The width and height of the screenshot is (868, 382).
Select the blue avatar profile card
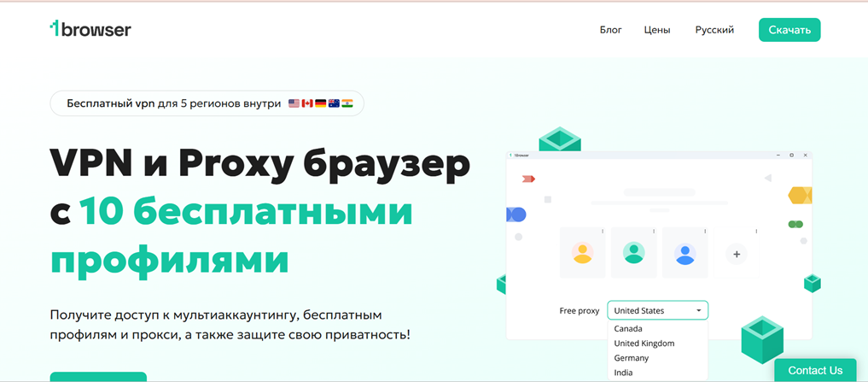pos(684,252)
